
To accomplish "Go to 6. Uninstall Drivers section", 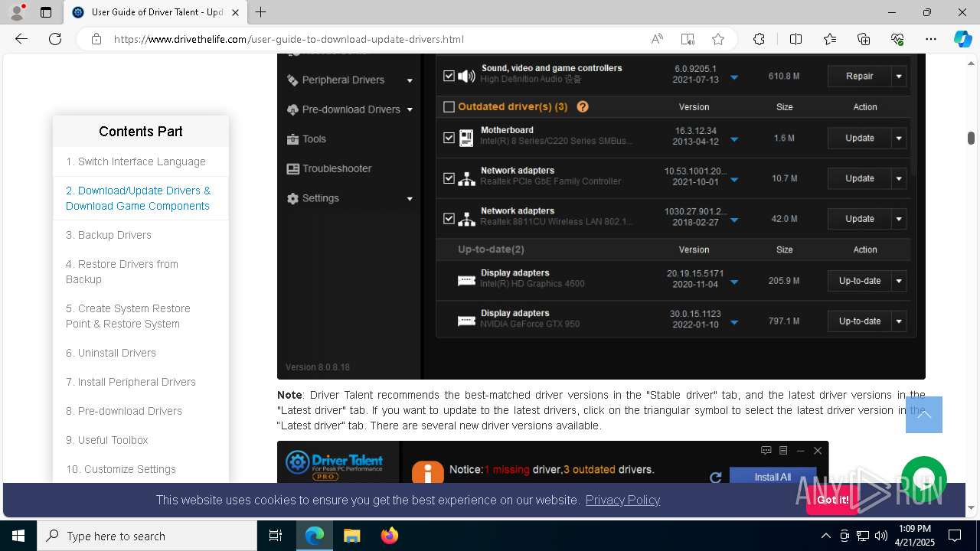I will click(x=111, y=353).
